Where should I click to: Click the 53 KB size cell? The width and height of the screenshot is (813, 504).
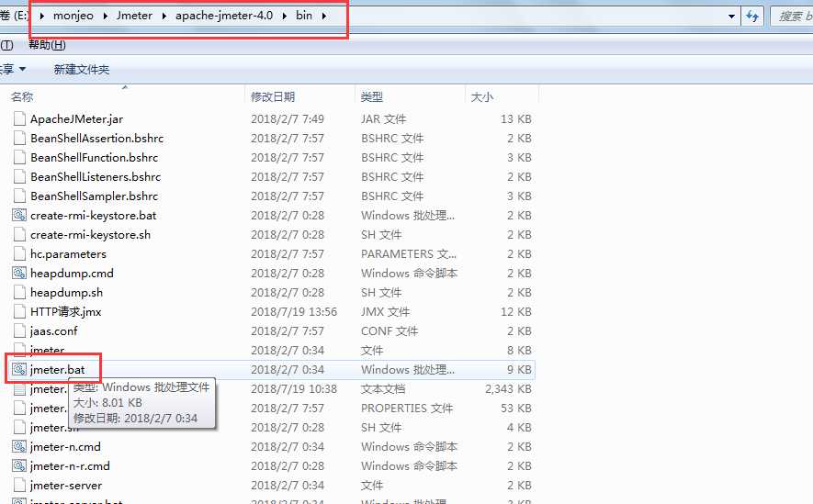coord(516,409)
